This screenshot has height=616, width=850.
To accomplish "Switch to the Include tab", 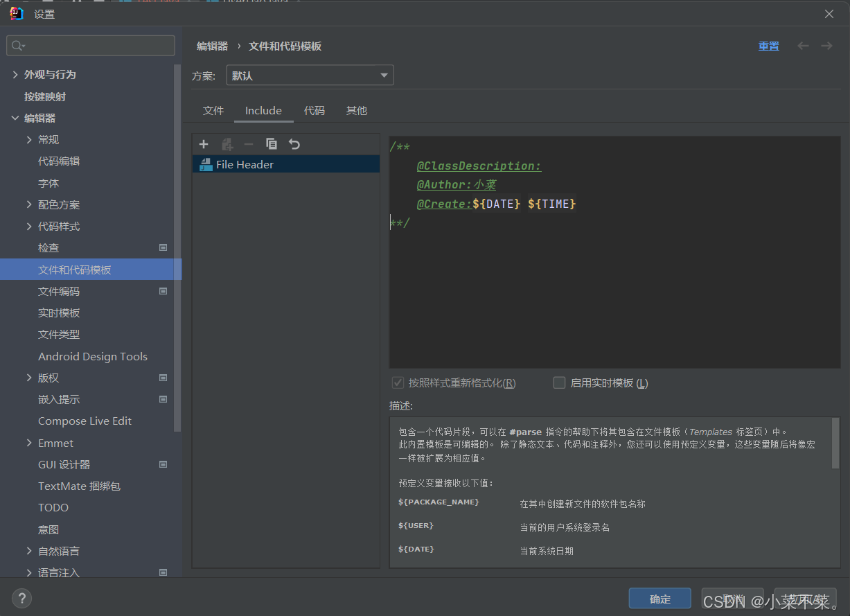I will click(263, 111).
